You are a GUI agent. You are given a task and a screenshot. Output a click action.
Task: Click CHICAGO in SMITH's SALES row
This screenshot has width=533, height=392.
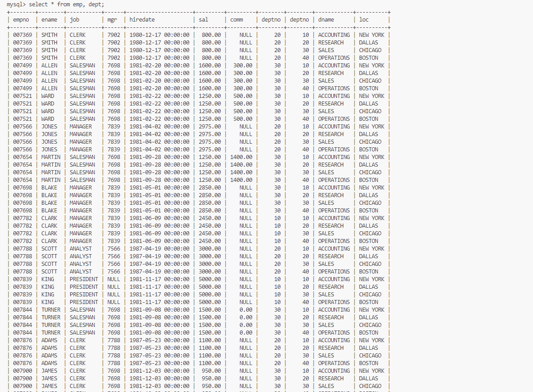click(370, 50)
